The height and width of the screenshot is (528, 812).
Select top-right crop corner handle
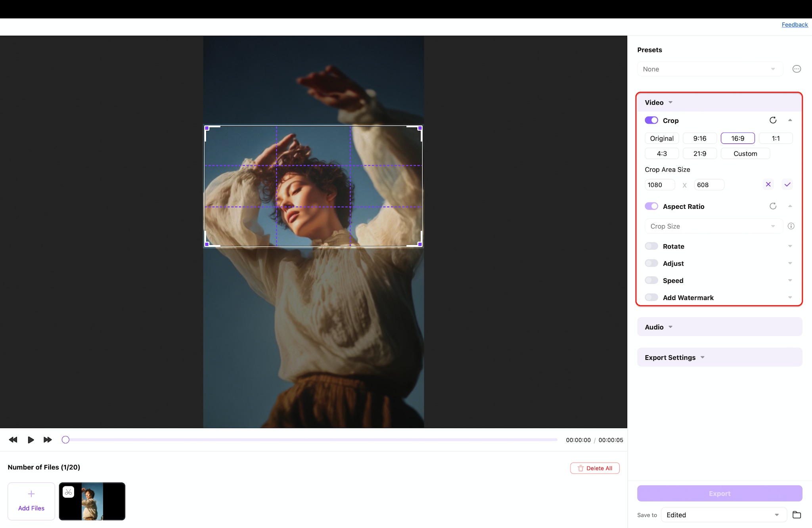tap(420, 128)
